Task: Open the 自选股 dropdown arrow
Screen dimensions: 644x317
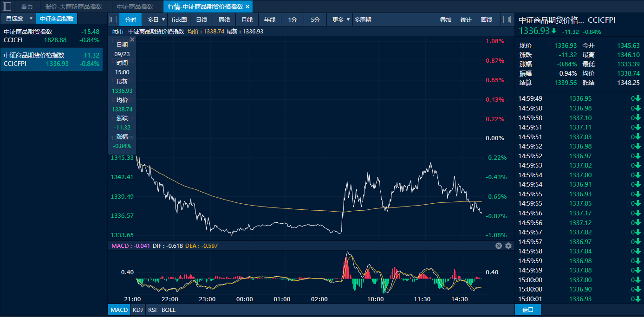Action: [x=31, y=19]
